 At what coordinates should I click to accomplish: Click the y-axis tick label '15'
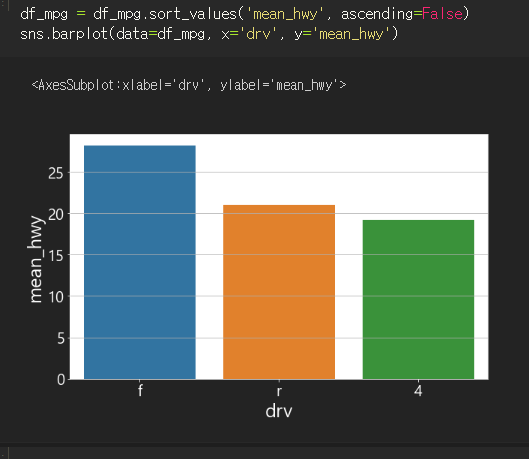[x=56, y=256]
